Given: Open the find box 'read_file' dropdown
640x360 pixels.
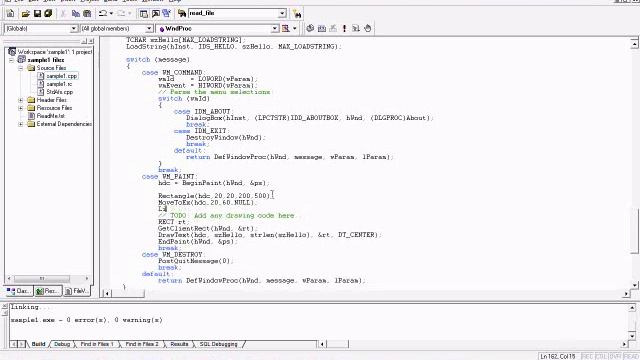Looking at the screenshot, I should [x=282, y=13].
